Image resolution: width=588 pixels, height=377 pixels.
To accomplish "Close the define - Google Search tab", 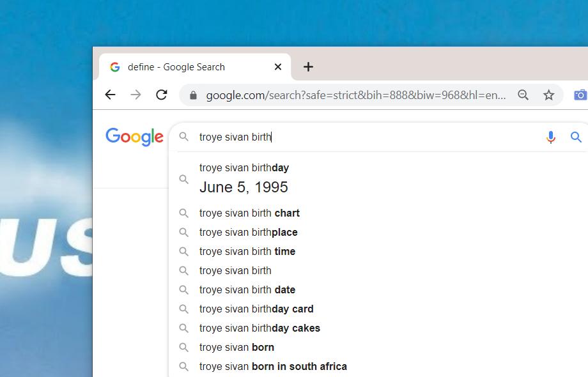I will point(278,67).
